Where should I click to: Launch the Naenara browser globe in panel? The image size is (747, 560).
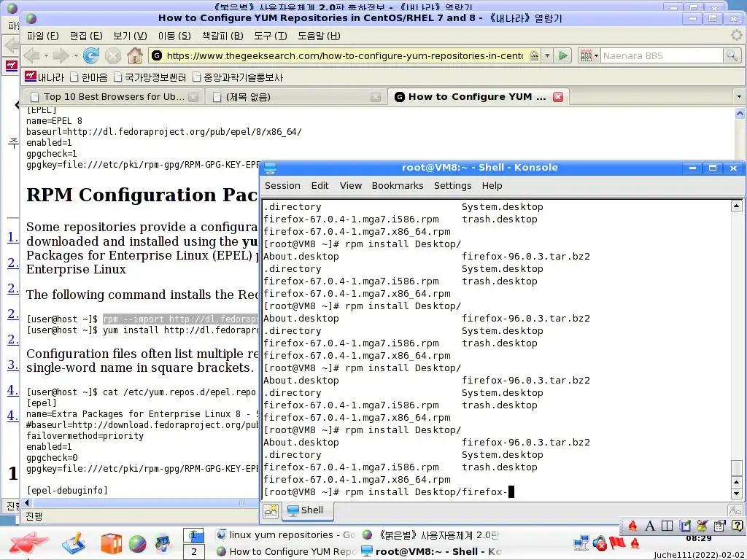[137, 544]
